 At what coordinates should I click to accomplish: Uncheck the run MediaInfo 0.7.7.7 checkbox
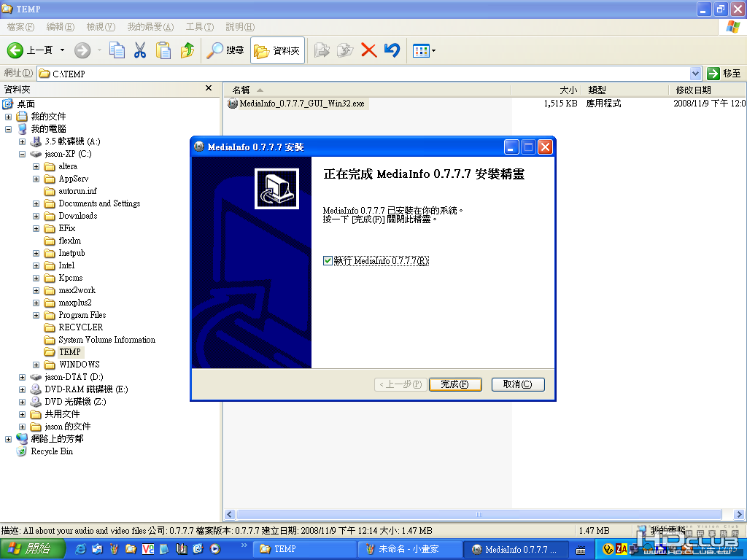[x=328, y=261]
